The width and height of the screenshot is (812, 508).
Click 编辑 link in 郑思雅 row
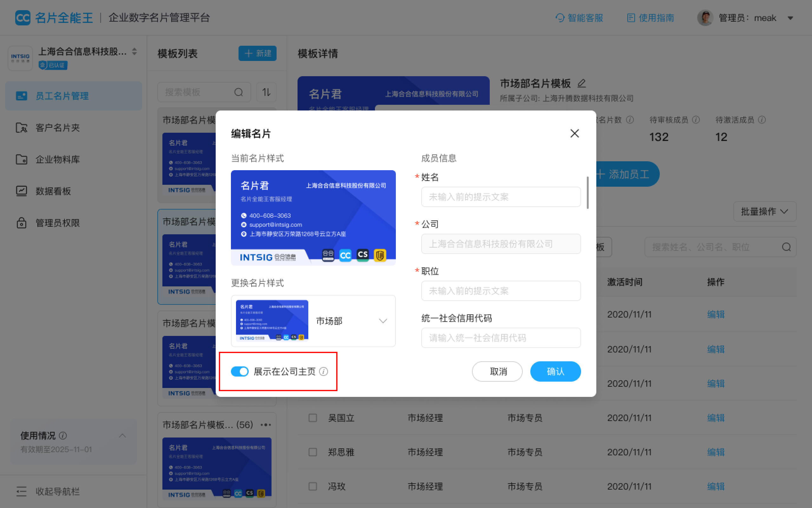coord(716,452)
